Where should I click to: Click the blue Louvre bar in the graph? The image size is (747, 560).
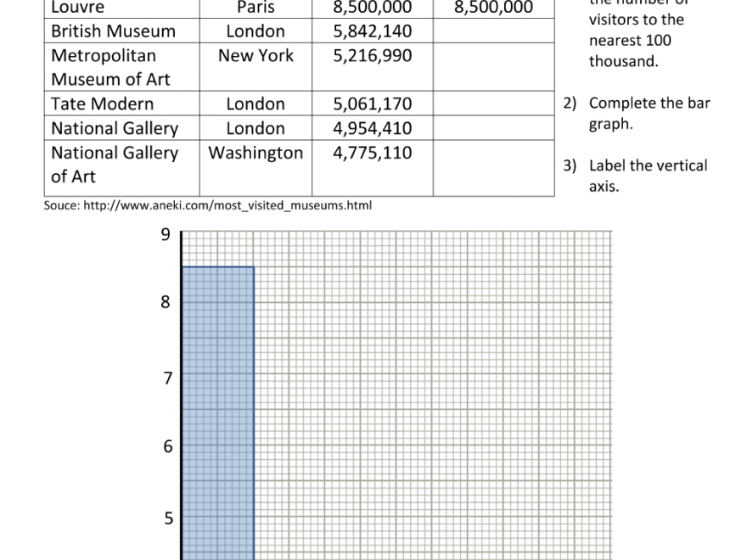tap(218, 413)
